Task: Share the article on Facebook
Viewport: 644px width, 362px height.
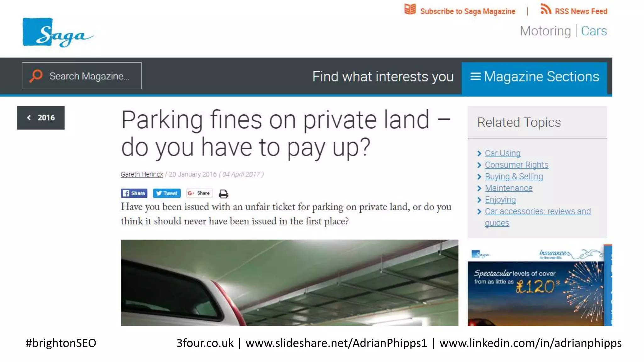Action: pyautogui.click(x=134, y=193)
